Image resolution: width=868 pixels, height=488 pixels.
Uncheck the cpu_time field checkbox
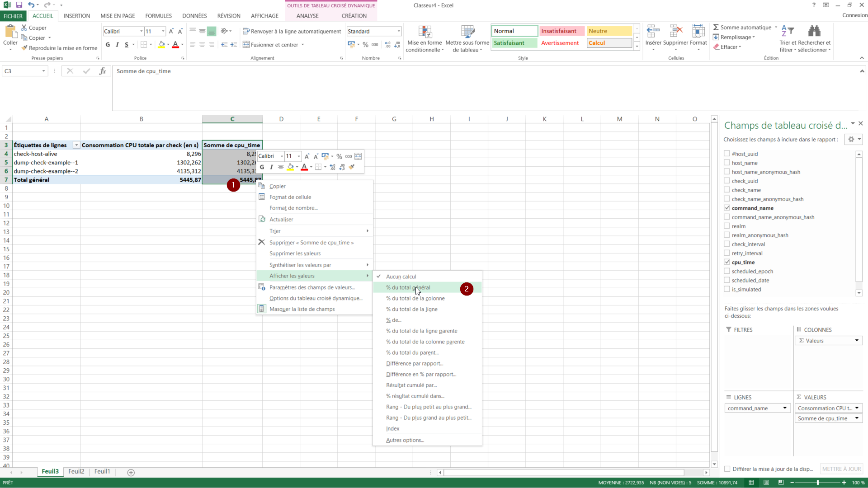coord(727,262)
